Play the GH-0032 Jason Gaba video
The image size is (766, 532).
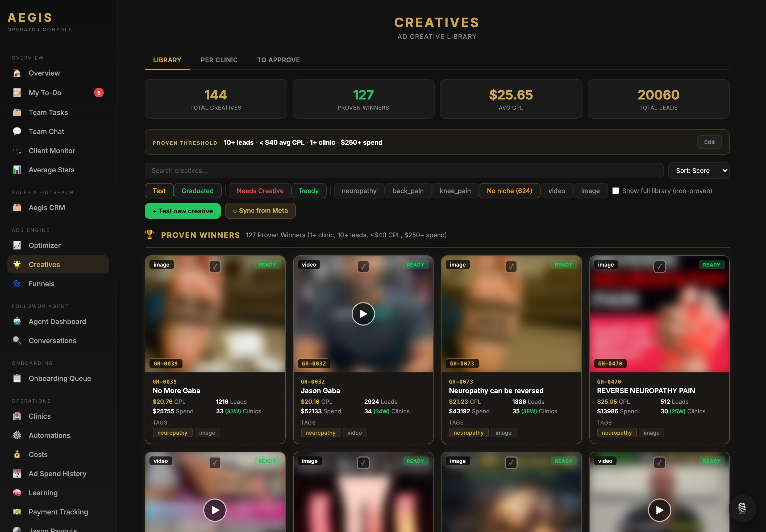pos(363,314)
